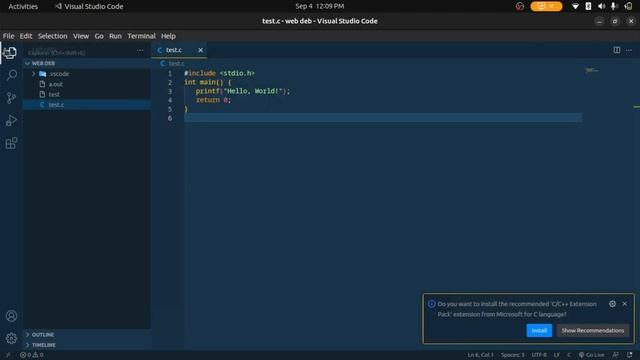The image size is (640, 360).
Task: Open the Go menu
Action: pos(99,36)
